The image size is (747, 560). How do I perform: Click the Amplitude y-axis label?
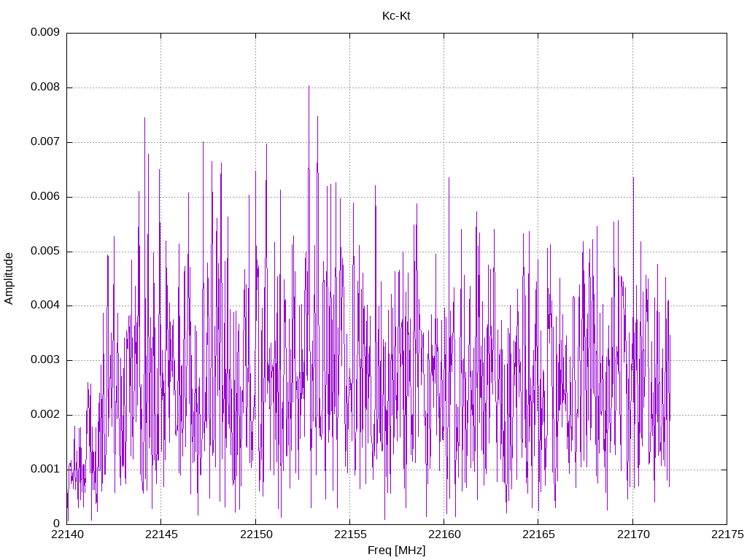coord(9,279)
